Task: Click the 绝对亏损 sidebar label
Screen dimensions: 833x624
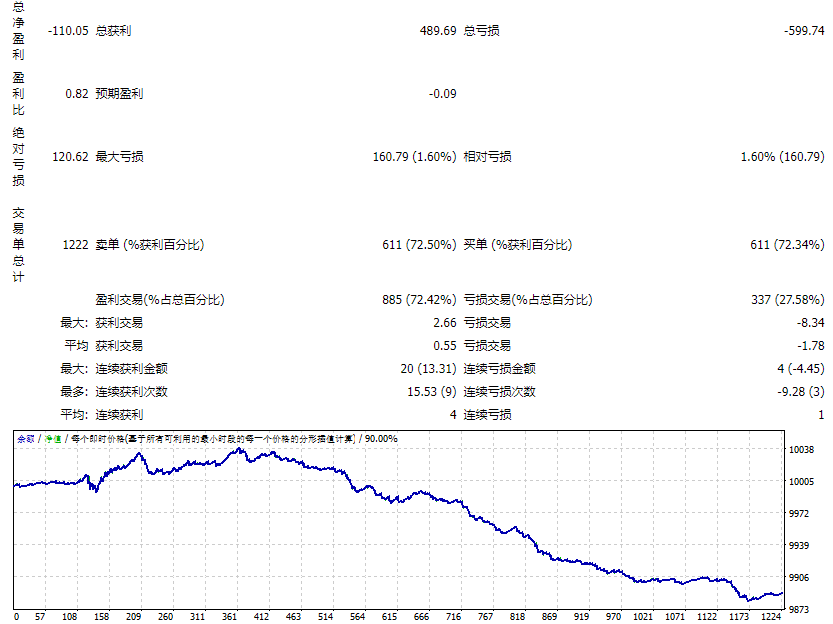Action: (21, 156)
